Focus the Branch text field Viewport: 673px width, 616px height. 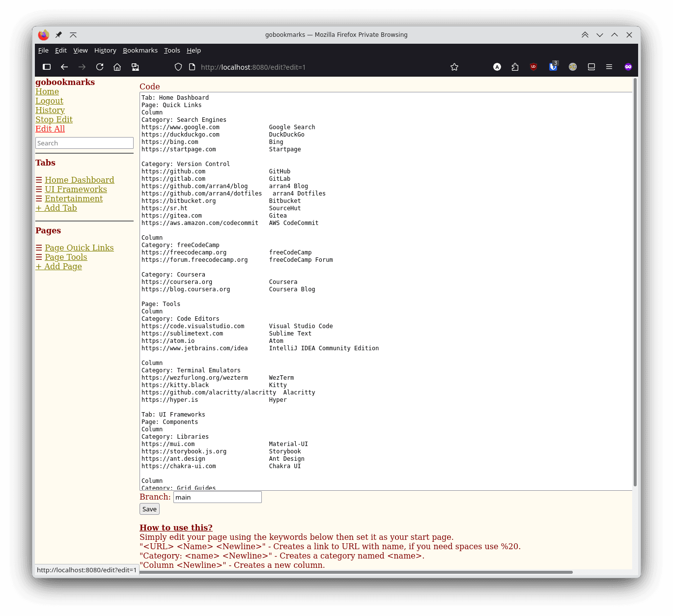click(x=217, y=497)
